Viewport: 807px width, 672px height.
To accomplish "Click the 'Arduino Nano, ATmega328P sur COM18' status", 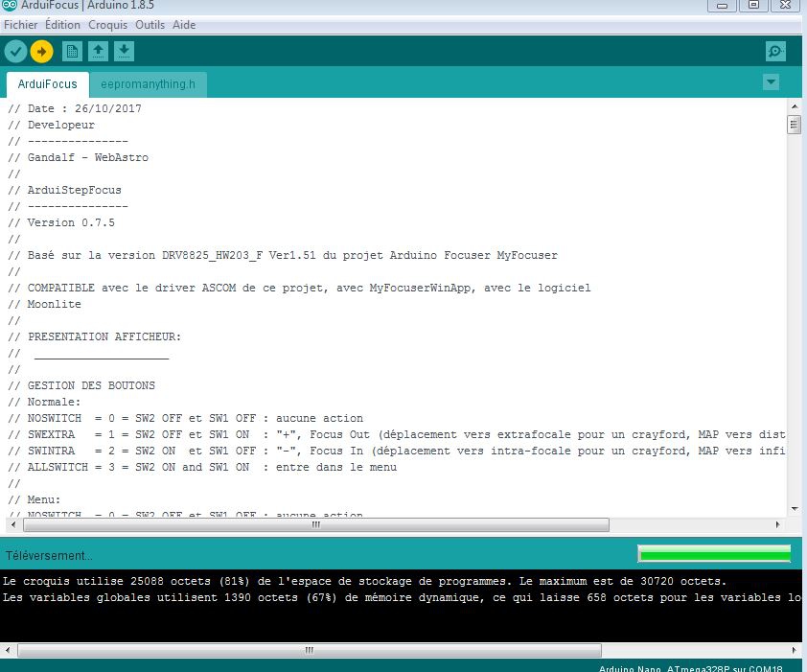I will (x=691, y=668).
